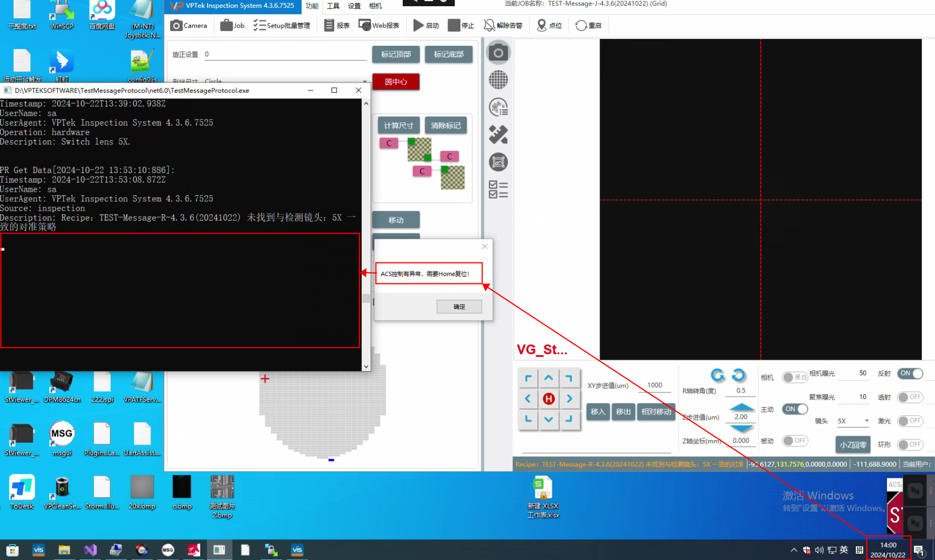The image size is (935, 560).
Task: Enable the 环形 ring light switch
Action: pos(910,445)
